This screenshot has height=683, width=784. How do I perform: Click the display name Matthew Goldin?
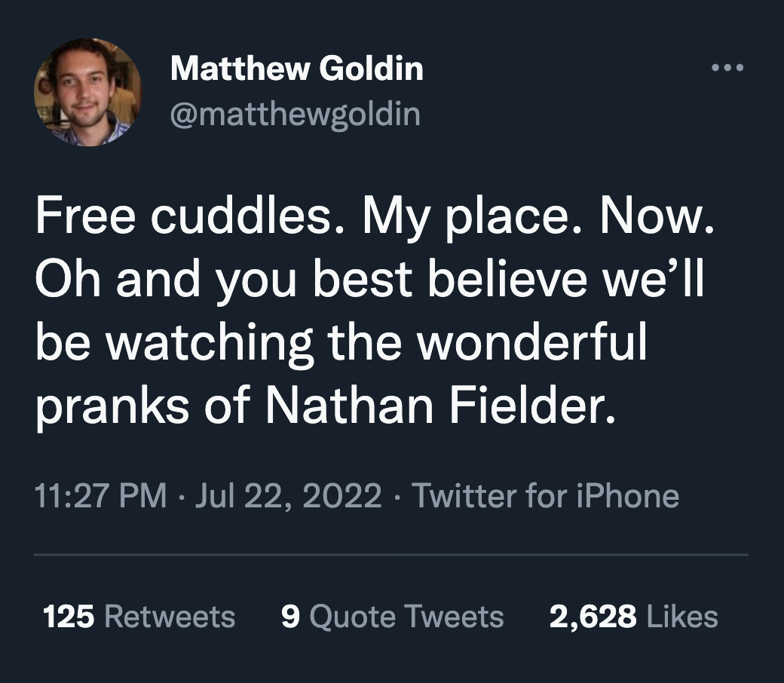click(297, 68)
